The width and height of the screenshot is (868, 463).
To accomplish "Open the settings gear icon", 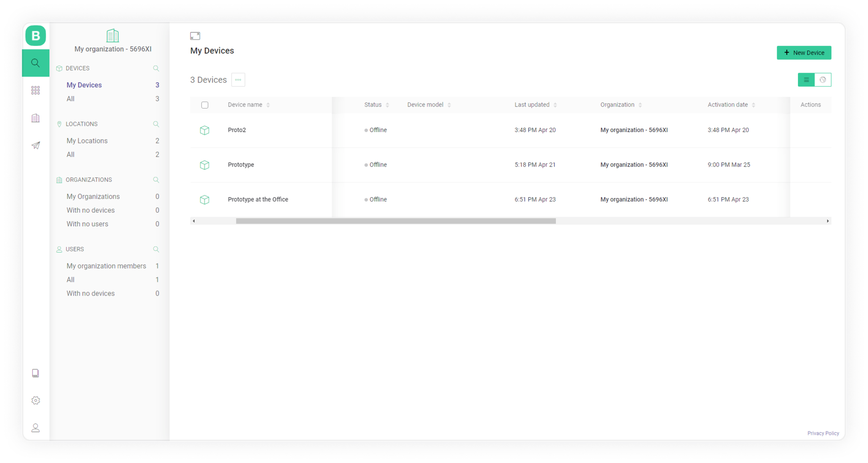I will point(35,401).
